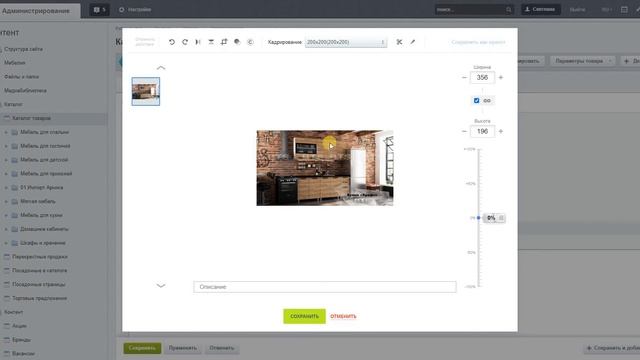The height and width of the screenshot is (360, 640).
Task: Click the green СОХРАНИТЬ button in dialog
Action: [x=304, y=316]
